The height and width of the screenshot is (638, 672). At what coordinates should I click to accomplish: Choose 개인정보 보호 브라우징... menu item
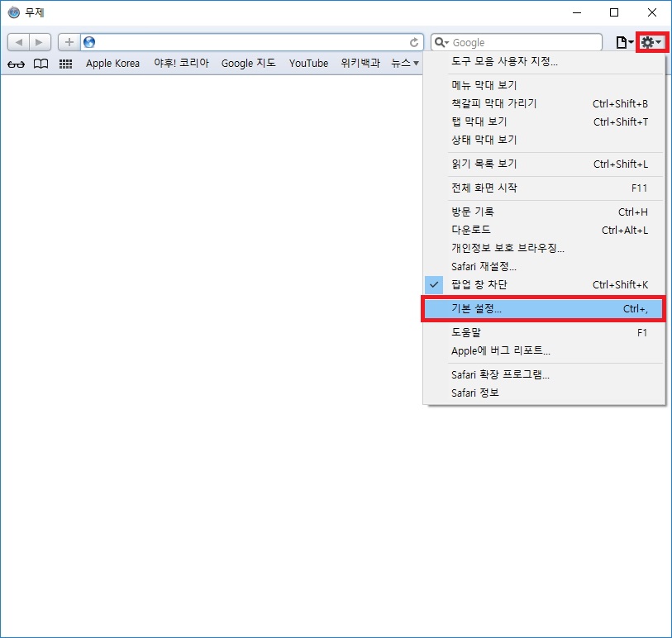tap(544, 248)
